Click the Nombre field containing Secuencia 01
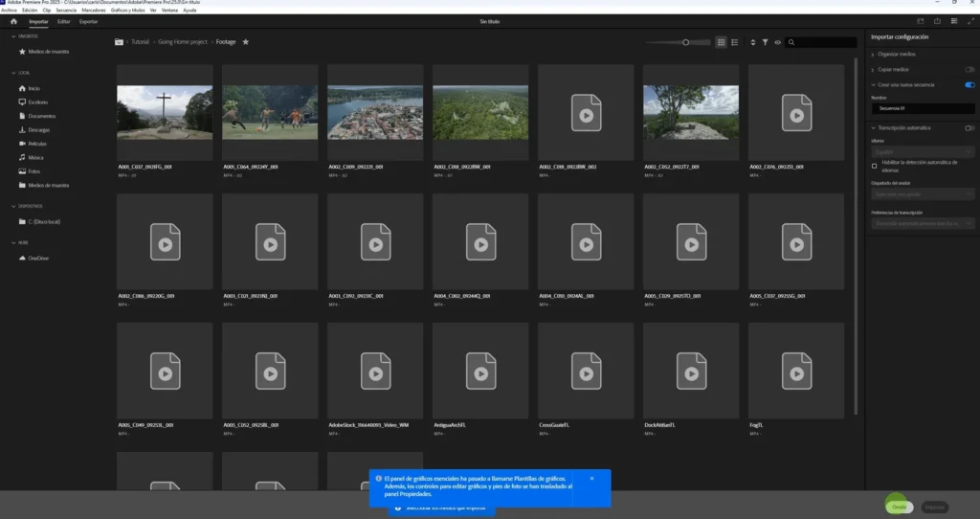 pos(923,108)
